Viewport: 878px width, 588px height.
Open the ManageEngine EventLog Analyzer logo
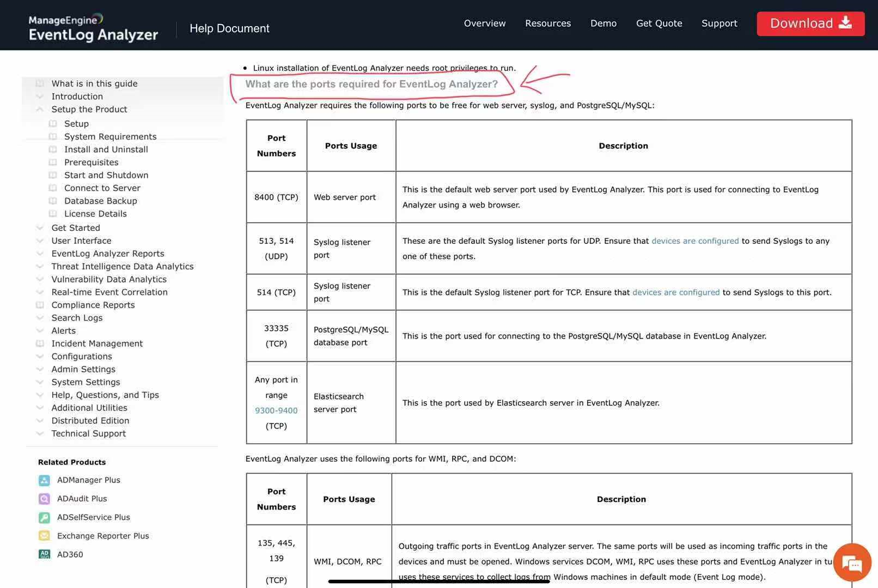93,28
